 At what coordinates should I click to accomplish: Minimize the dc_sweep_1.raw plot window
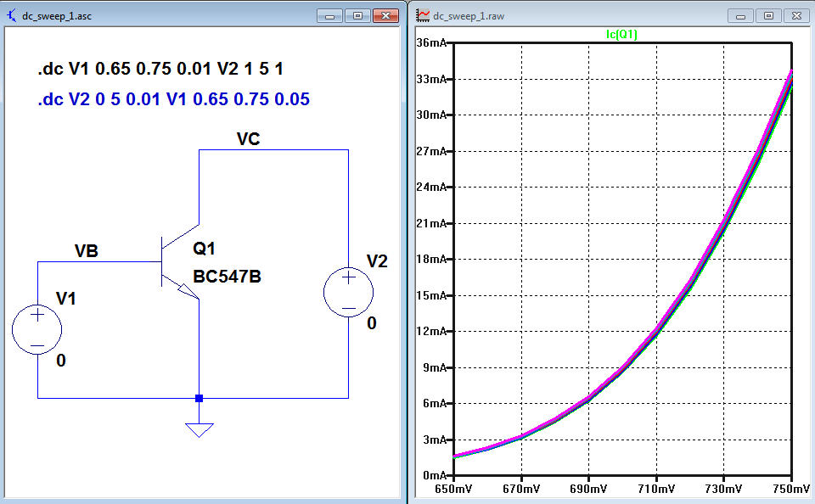pos(740,16)
